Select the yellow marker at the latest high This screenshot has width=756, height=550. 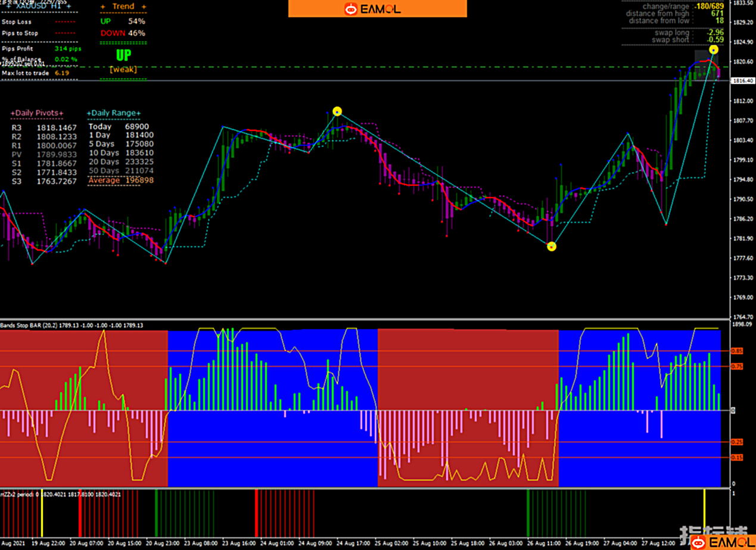pyautogui.click(x=714, y=50)
